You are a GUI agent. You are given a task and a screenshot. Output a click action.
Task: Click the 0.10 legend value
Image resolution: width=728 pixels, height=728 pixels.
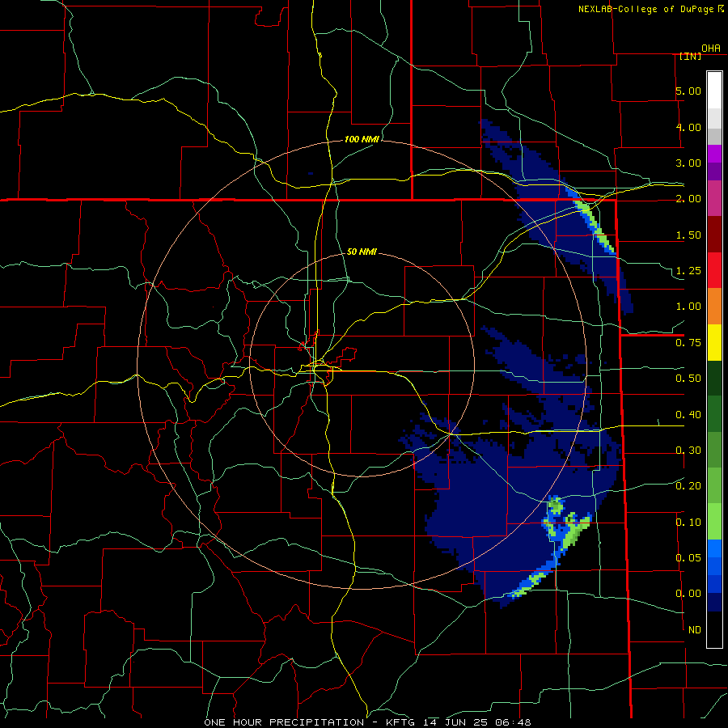coord(688,523)
